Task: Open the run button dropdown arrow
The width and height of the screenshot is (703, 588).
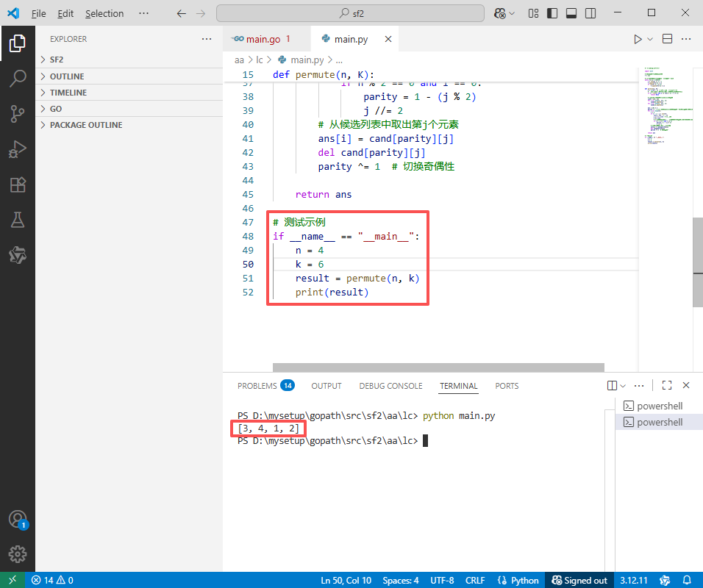Action: [x=649, y=39]
